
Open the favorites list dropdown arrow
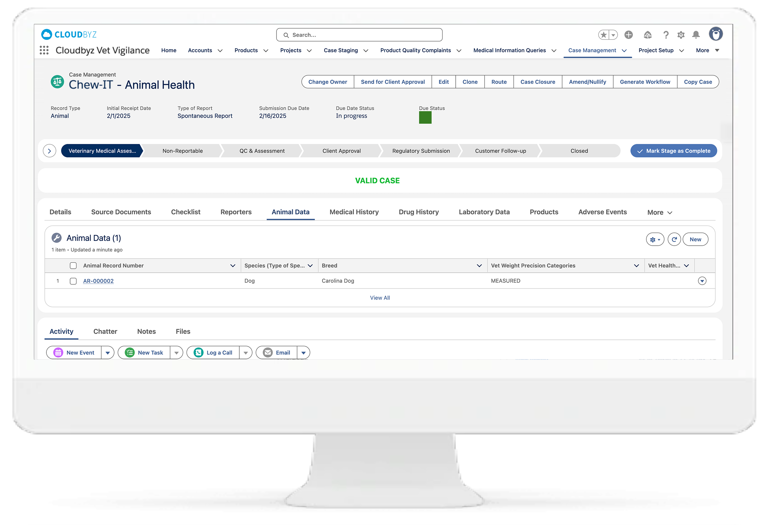click(613, 35)
